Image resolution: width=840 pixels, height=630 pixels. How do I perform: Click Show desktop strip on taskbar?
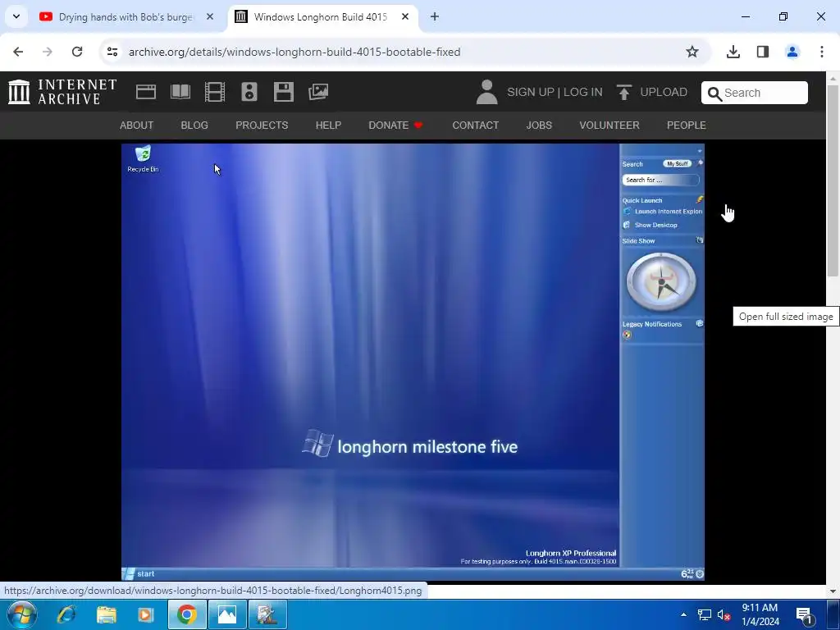833,614
